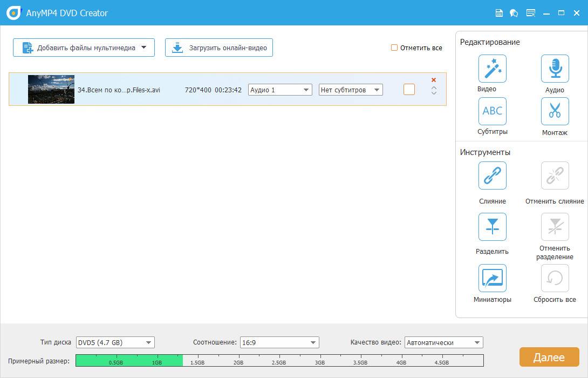The image size is (588, 378).
Task: Expand the Соотношение 16:9 dropdown
Action: coord(279,342)
